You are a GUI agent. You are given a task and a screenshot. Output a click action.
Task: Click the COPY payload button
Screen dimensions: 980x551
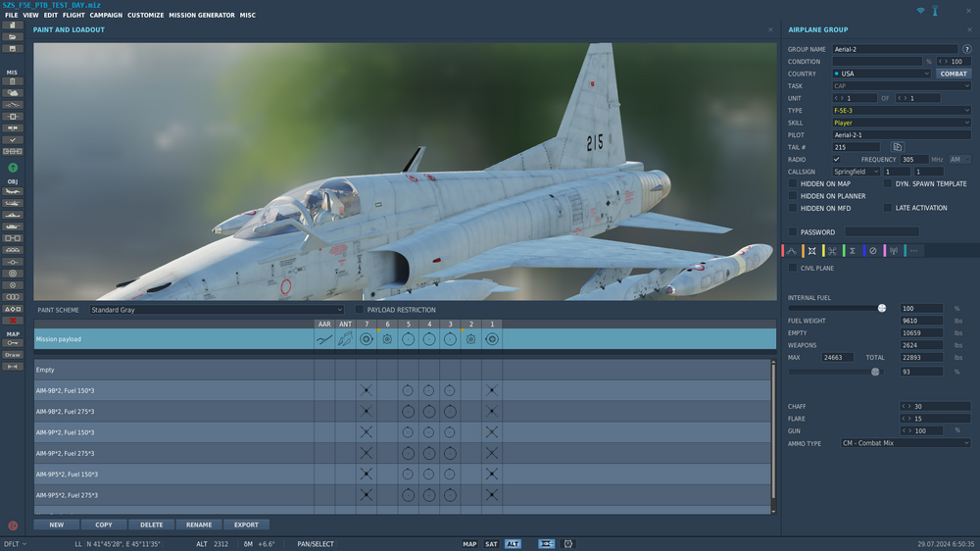104,525
